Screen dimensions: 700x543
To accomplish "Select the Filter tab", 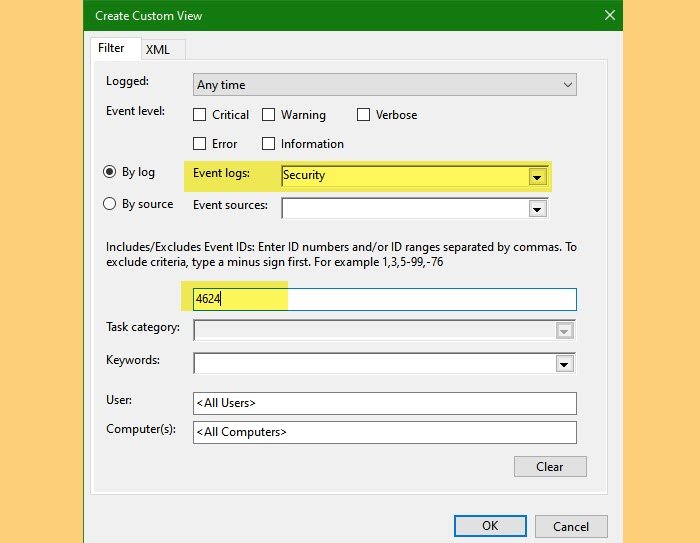I will (111, 48).
